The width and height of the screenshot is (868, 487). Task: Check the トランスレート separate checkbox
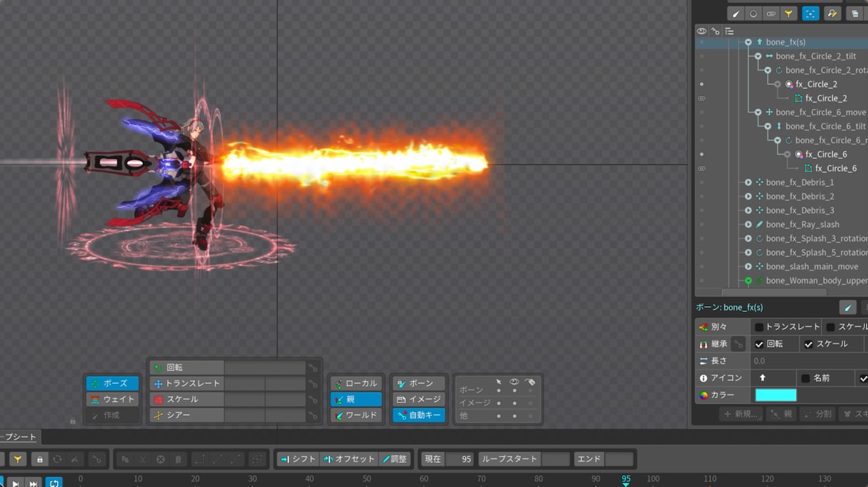click(759, 327)
